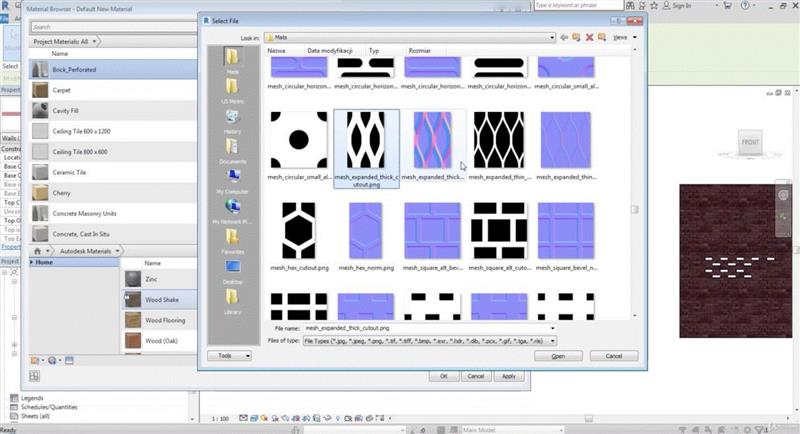The height and width of the screenshot is (434, 800).
Task: Open the Desktop places shortcut
Action: coord(232,271)
